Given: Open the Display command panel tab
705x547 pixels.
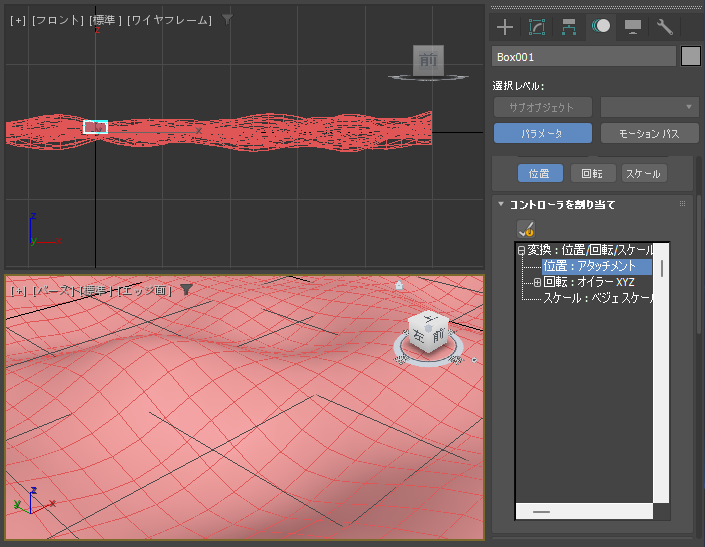Looking at the screenshot, I should point(633,27).
